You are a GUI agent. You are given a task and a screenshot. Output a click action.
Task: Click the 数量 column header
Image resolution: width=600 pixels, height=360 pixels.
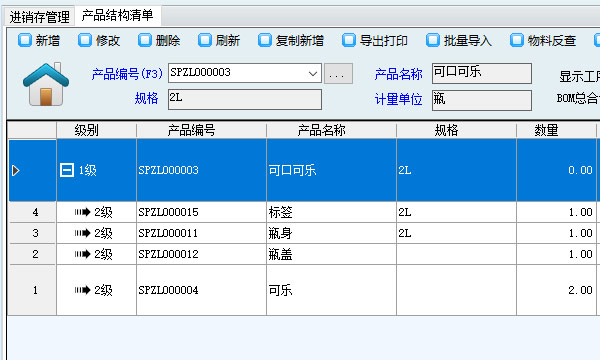[546, 130]
